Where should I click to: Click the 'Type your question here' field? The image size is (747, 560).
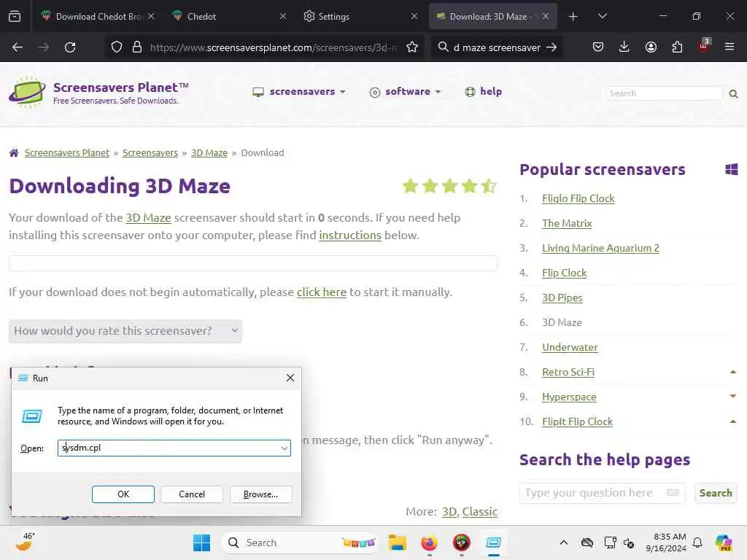click(x=602, y=493)
